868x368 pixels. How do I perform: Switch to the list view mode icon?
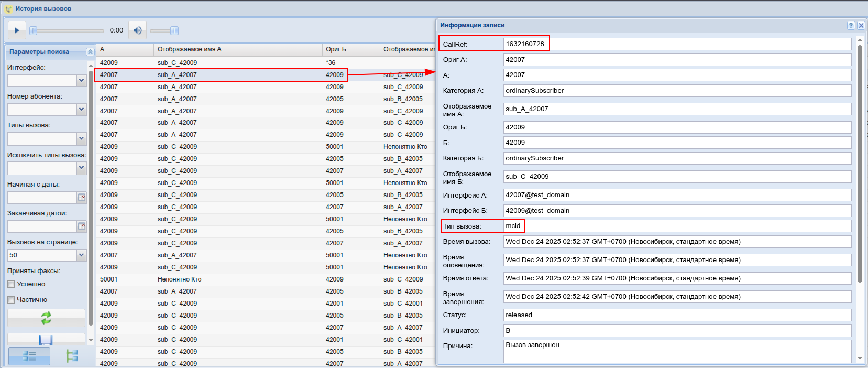pyautogui.click(x=29, y=356)
